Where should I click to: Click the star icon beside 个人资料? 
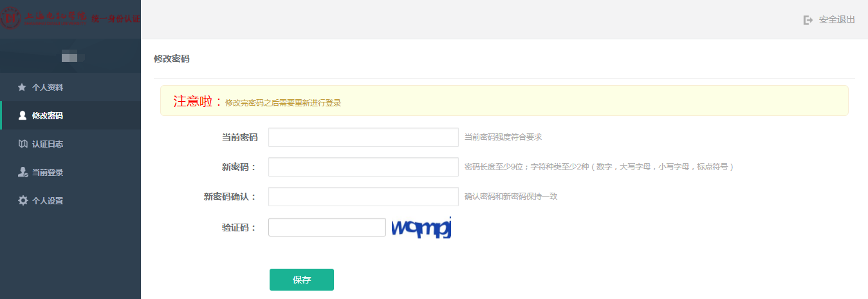tap(22, 87)
